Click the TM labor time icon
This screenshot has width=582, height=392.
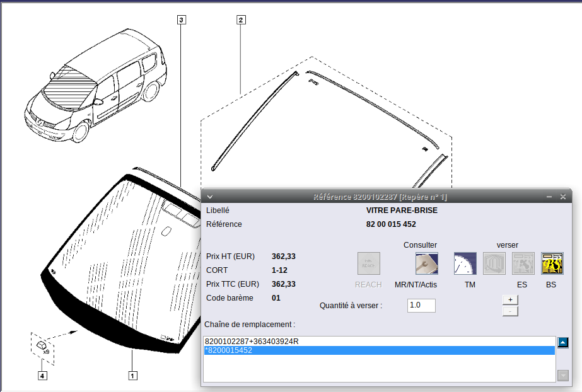[465, 263]
